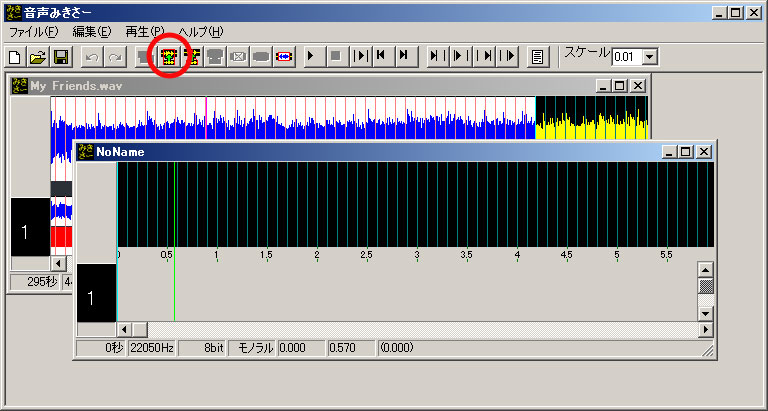Viewport: 768px width, 411px height.
Task: Click the '1.5' mark on NoName time ruler
Action: point(266,255)
